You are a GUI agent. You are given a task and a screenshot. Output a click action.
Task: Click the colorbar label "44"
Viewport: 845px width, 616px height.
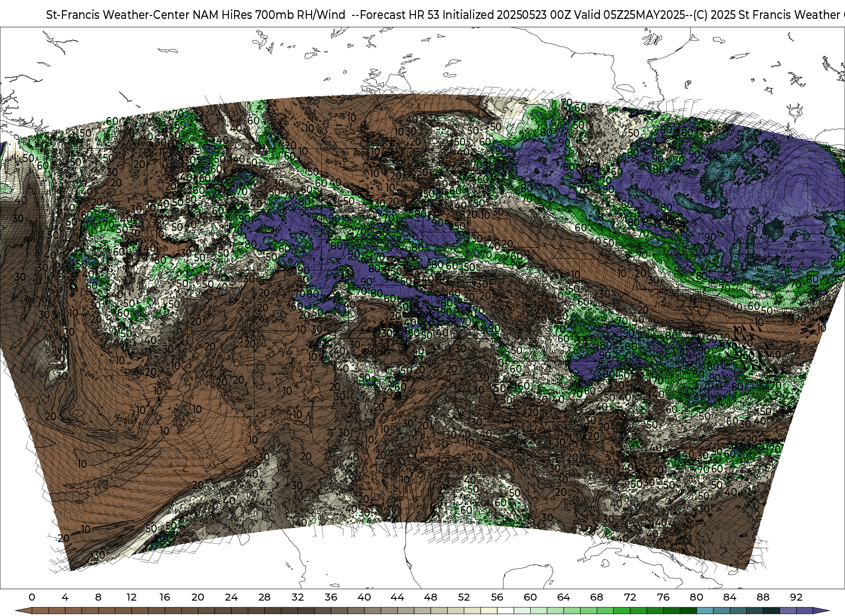tap(397, 597)
